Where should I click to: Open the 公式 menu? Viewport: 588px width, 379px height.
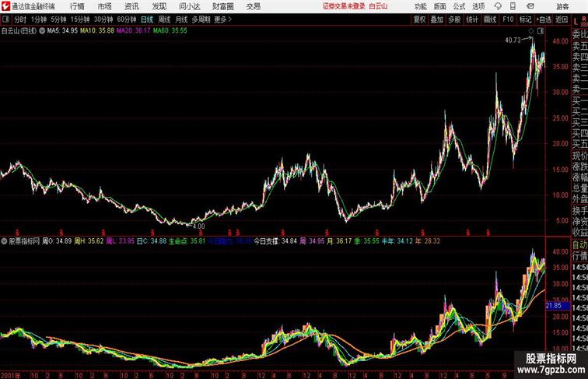tap(459, 6)
